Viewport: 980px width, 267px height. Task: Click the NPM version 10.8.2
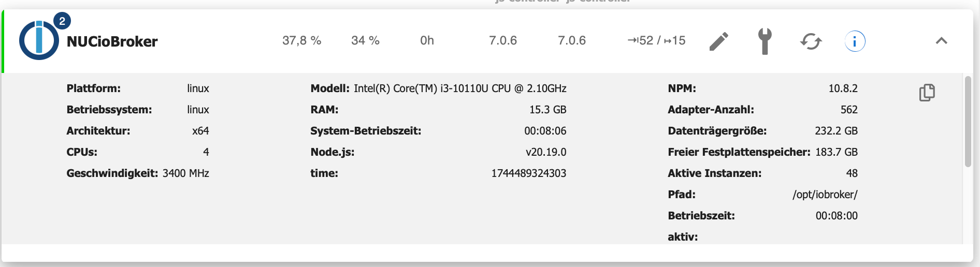(x=843, y=88)
